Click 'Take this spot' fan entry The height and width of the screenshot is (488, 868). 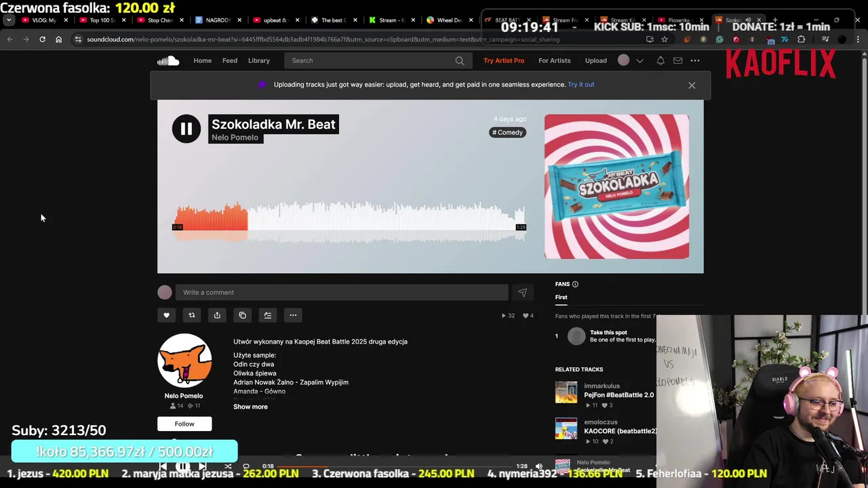click(608, 332)
